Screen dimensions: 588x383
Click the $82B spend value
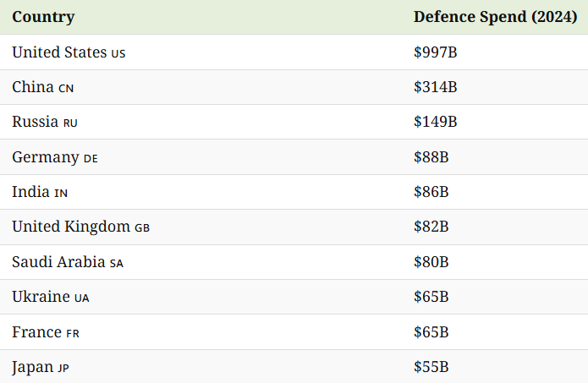tap(431, 227)
